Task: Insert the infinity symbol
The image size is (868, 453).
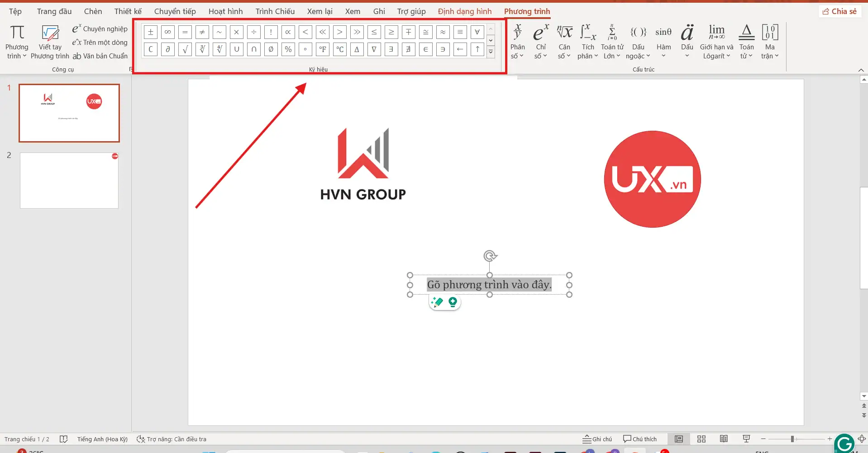Action: click(167, 32)
